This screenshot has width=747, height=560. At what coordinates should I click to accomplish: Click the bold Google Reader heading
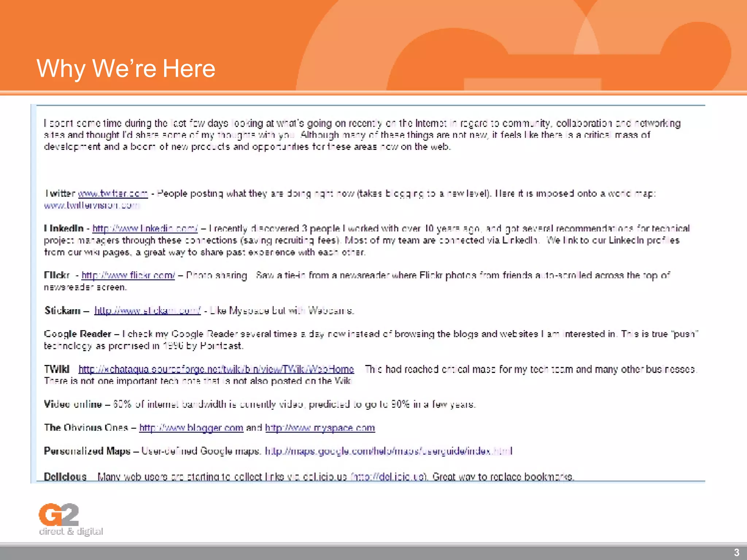click(x=77, y=334)
